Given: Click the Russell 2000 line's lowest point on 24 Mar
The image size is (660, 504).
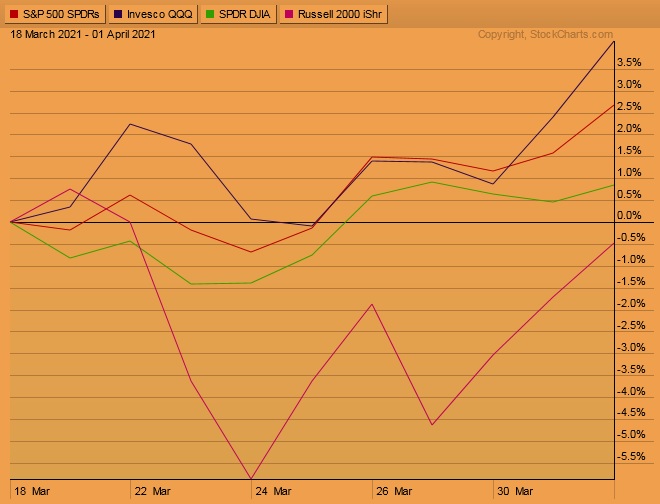Looking at the screenshot, I should coord(251,478).
